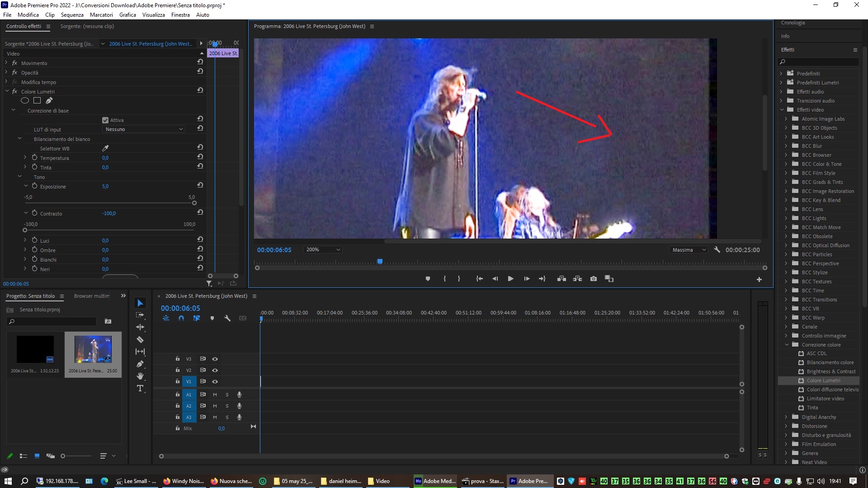868x488 pixels.
Task: Open the 200% zoom level dropdown
Action: tap(323, 249)
